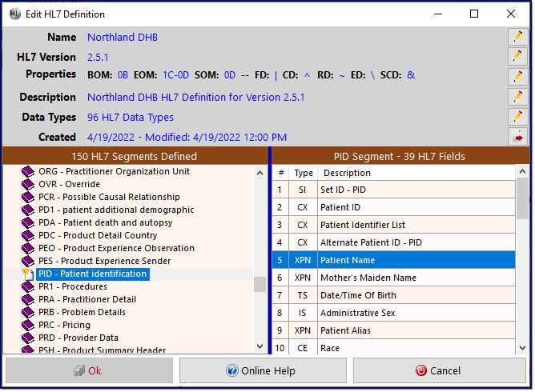535x392 pixels.
Task: Click the 2.5.1 version value
Action: point(98,58)
